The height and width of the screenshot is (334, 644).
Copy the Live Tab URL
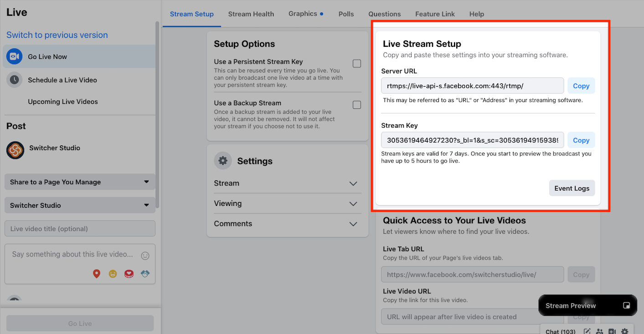(581, 275)
